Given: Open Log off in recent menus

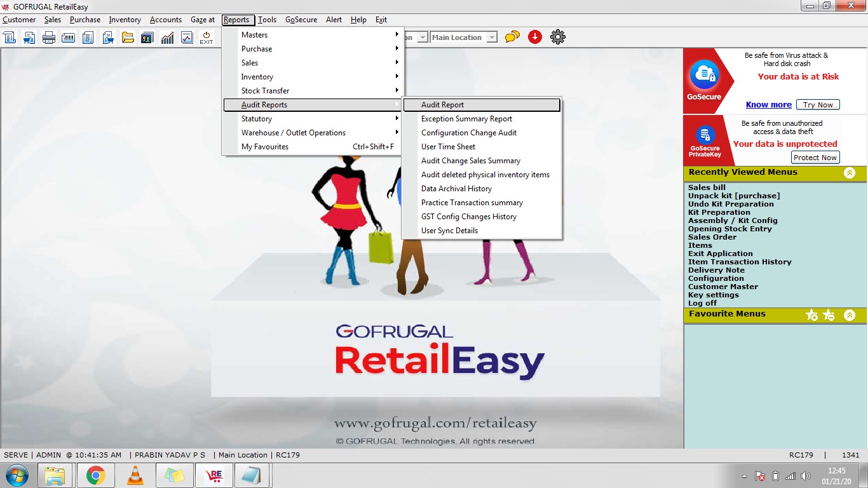Looking at the screenshot, I should pyautogui.click(x=702, y=303).
